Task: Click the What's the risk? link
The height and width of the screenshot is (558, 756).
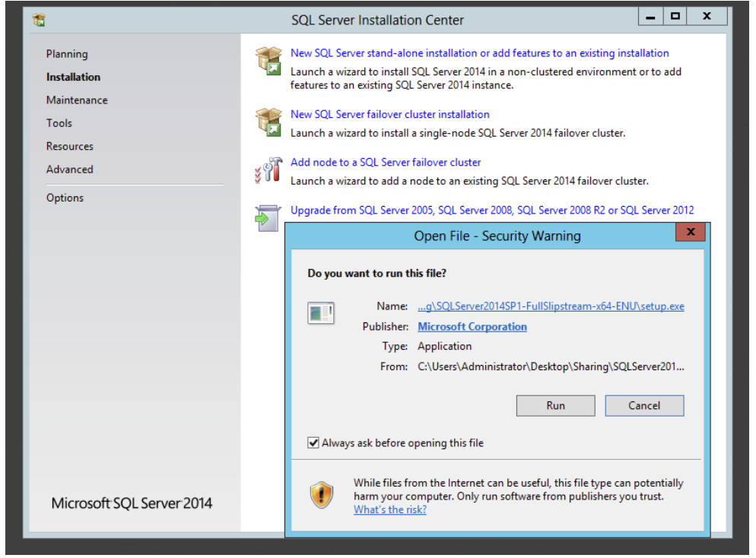Action: [390, 510]
